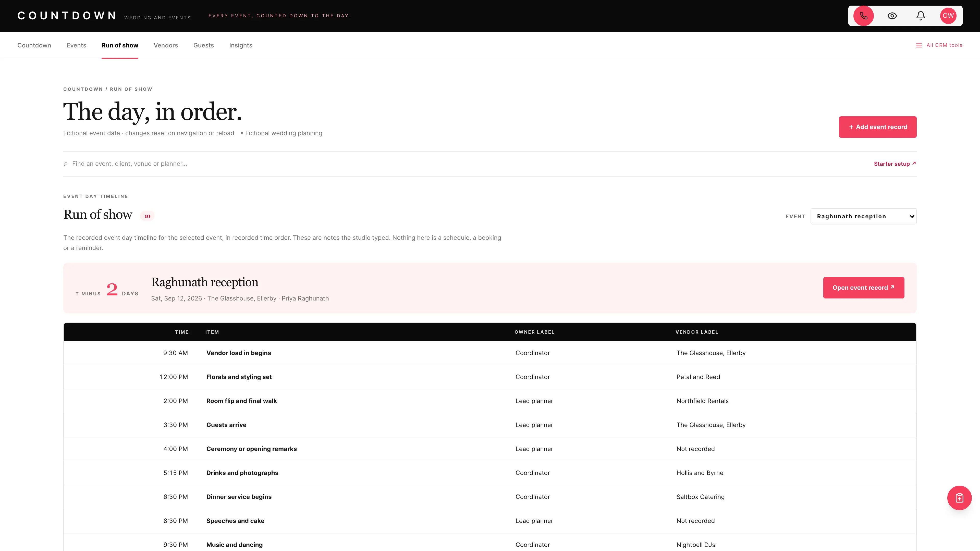
Task: Click Open event record button
Action: coord(864,288)
